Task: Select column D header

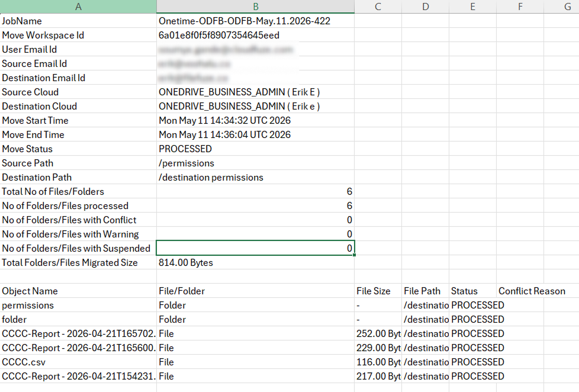Action: 426,7
